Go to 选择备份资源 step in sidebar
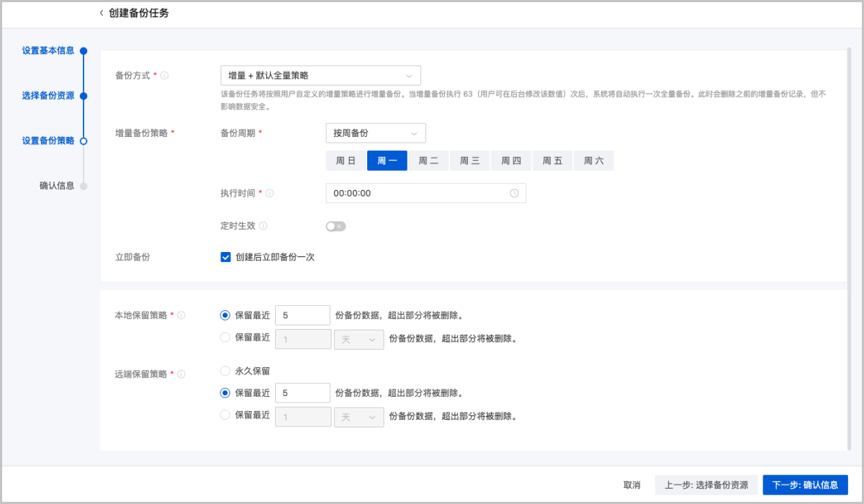The width and height of the screenshot is (864, 504). pyautogui.click(x=48, y=96)
